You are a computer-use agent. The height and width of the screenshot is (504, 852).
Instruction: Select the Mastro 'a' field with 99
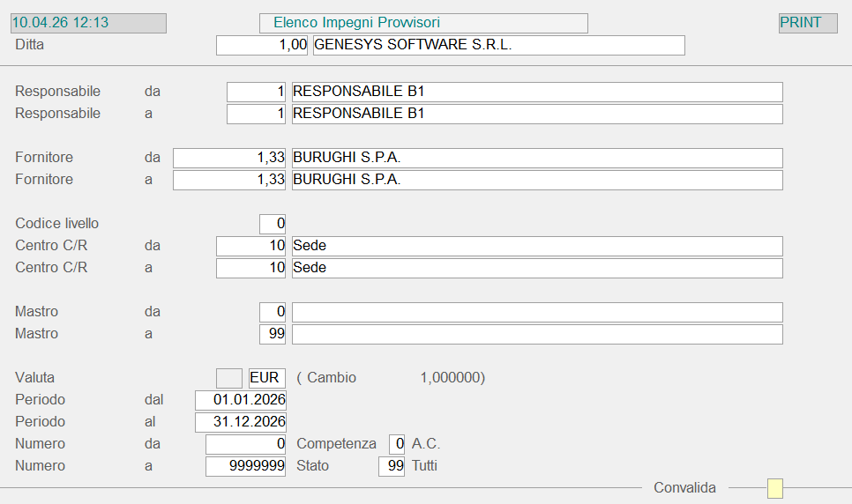click(x=273, y=334)
